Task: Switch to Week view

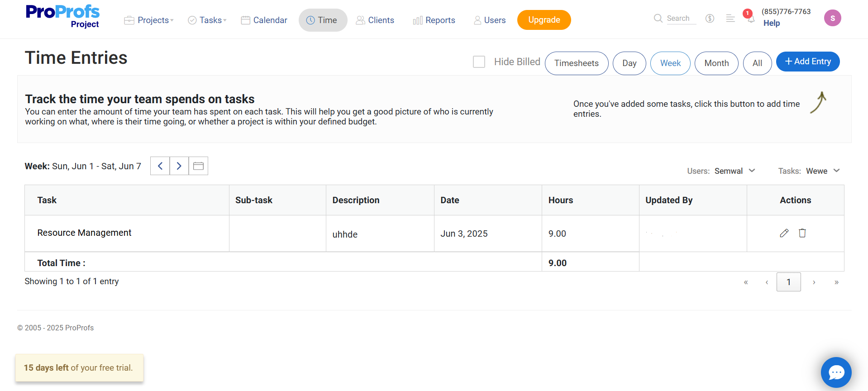Action: coord(670,63)
